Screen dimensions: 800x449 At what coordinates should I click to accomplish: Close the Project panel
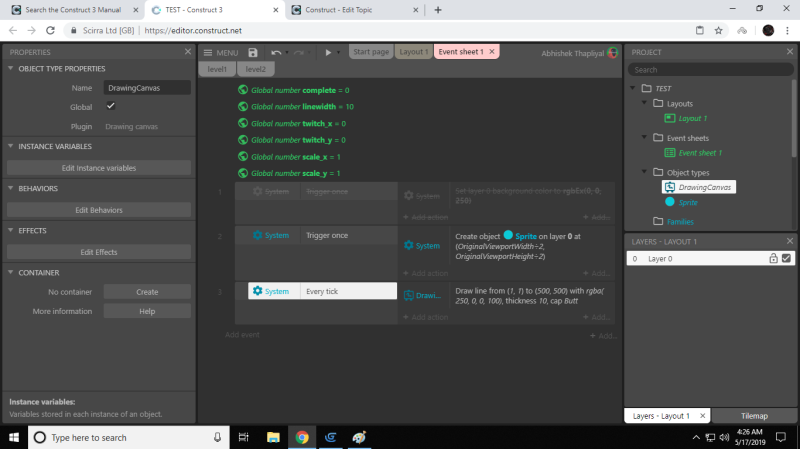[790, 52]
